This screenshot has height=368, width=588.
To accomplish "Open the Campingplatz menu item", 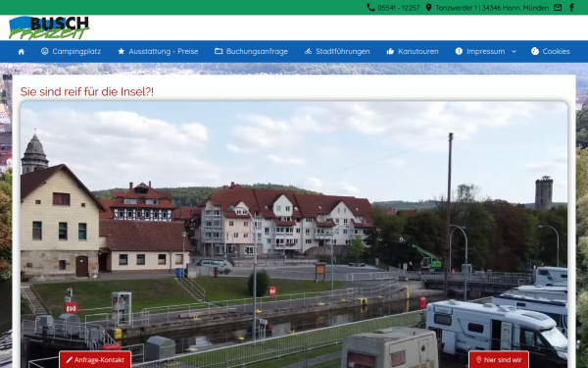I will [x=71, y=51].
